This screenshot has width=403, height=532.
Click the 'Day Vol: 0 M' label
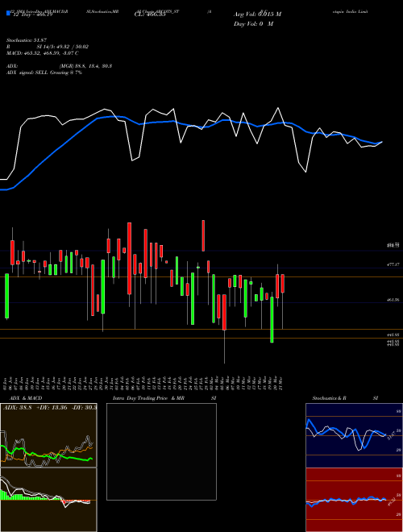pyautogui.click(x=253, y=24)
